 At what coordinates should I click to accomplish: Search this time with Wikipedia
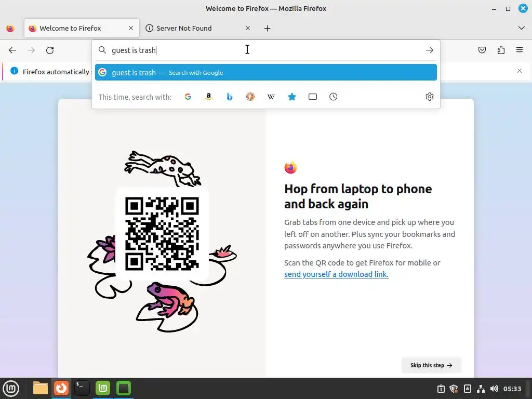pos(271,97)
